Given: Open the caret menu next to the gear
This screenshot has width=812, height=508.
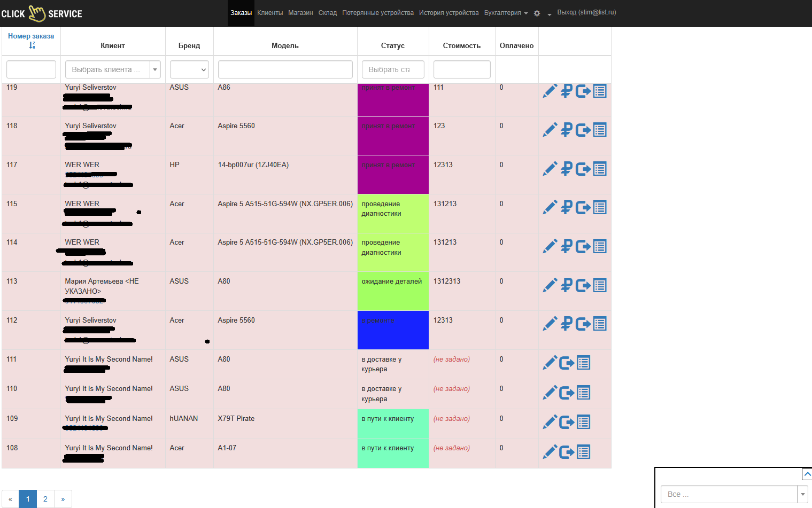Looking at the screenshot, I should pyautogui.click(x=549, y=14).
